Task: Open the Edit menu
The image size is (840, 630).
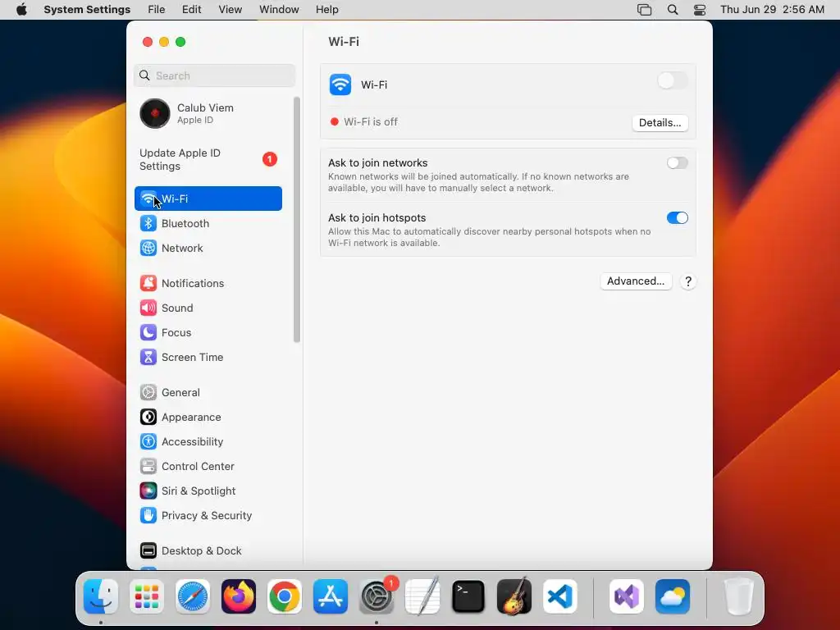Action: pos(192,10)
